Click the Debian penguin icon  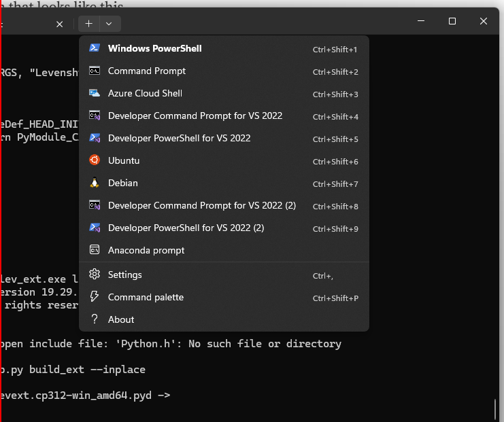(95, 182)
